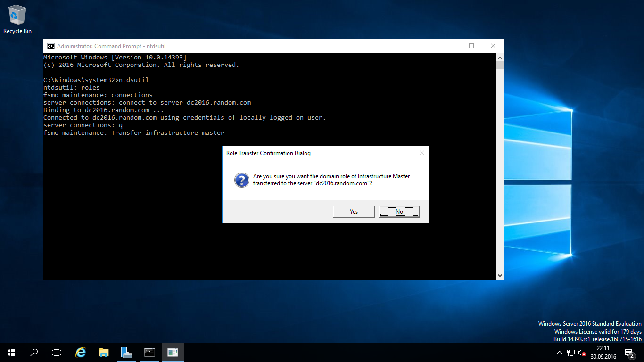Click the 'ntdsutil: roles' line
The width and height of the screenshot is (644, 362).
(x=72, y=88)
